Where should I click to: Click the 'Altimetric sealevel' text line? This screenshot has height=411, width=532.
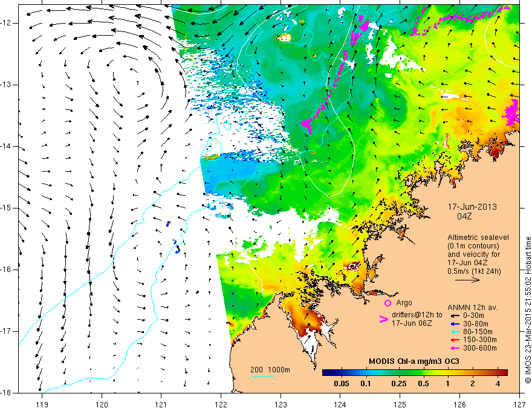click(x=478, y=238)
